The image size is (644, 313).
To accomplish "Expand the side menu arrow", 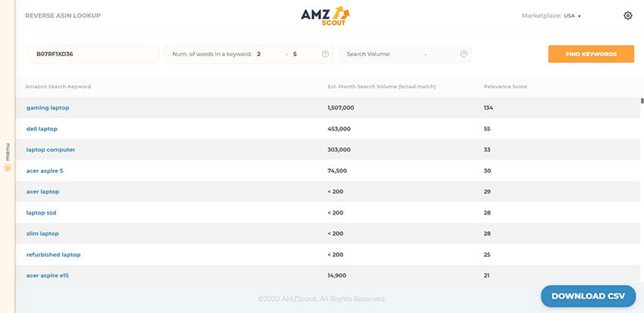I will 8,167.
